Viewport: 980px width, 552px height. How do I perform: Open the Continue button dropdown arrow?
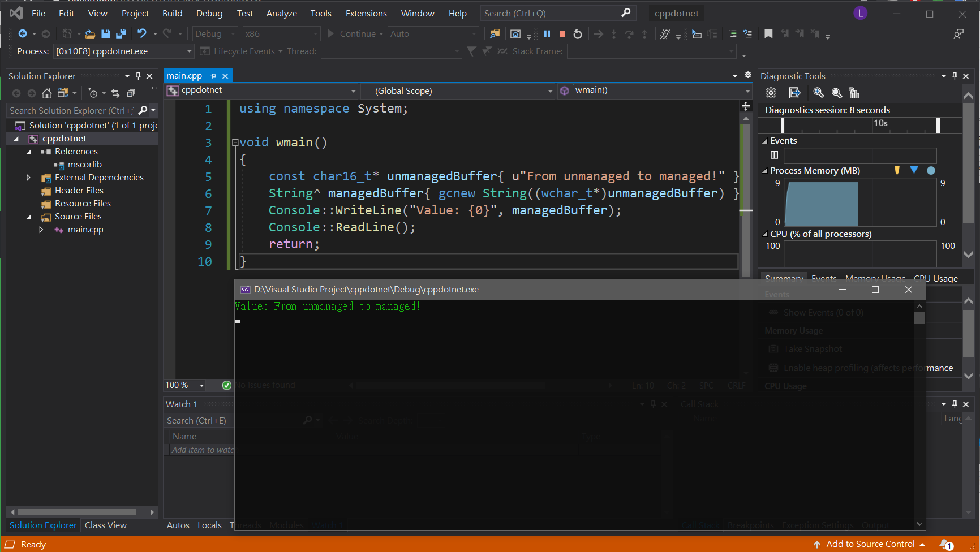[x=381, y=34]
